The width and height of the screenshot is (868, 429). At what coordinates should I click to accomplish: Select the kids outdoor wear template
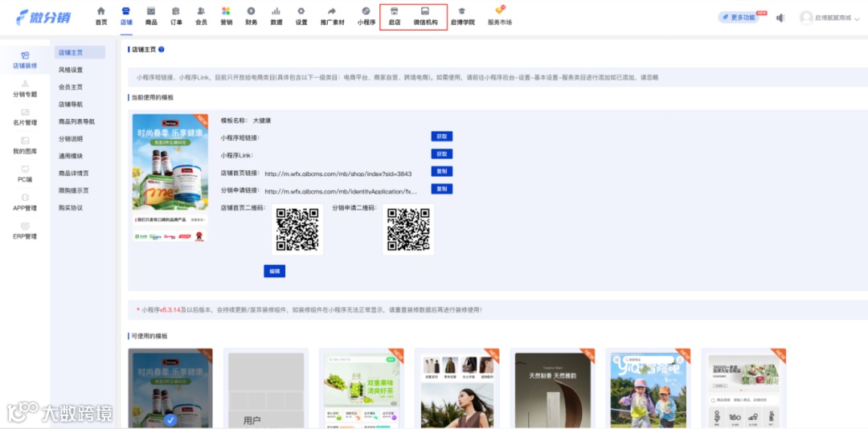coord(649,389)
